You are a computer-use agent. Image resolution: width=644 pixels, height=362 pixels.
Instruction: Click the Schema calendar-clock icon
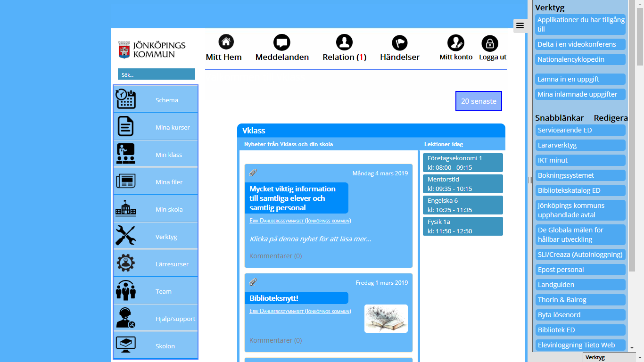point(126,99)
